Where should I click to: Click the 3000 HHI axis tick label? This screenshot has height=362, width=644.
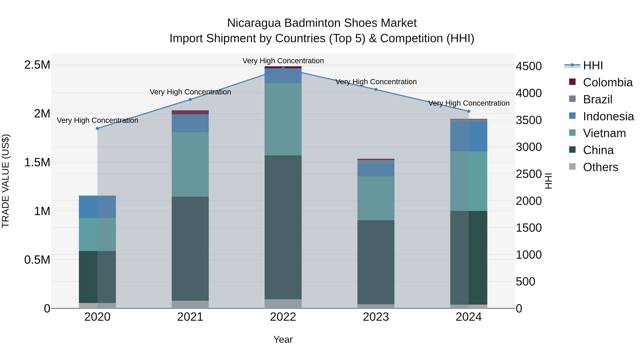(529, 147)
